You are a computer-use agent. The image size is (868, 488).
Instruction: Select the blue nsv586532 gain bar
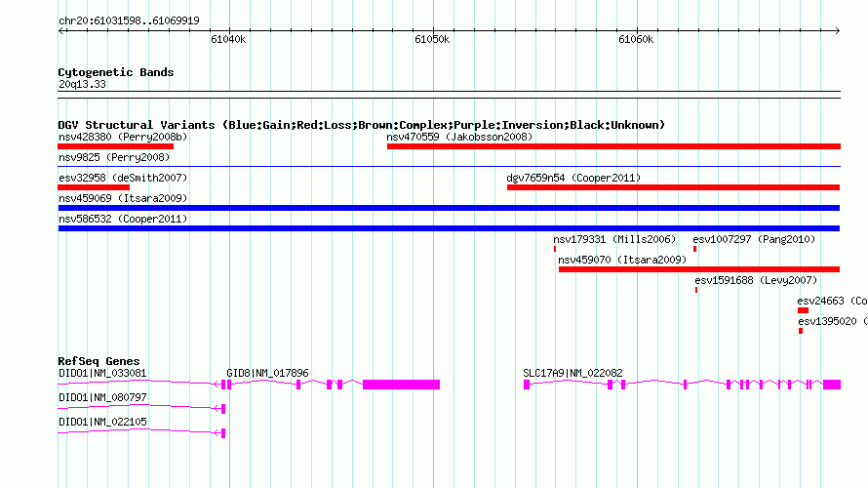click(x=449, y=228)
